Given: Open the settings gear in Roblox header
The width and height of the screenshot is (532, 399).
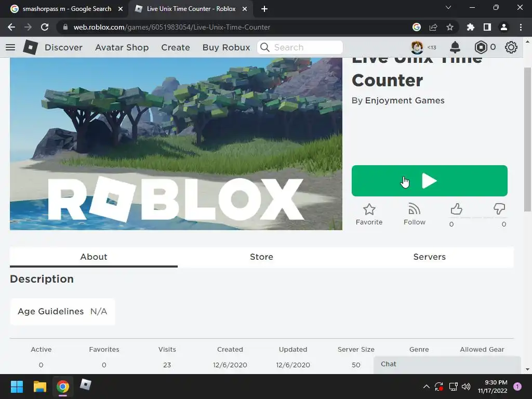Looking at the screenshot, I should [x=511, y=47].
